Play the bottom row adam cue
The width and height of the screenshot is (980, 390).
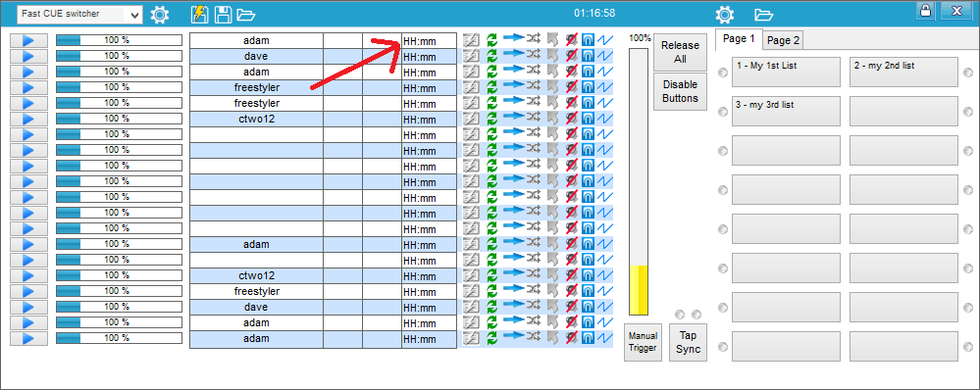pos(28,339)
